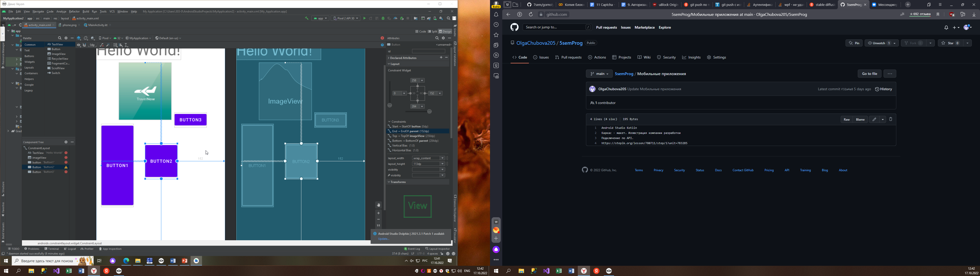Click the green Run app arrow
The width and height of the screenshot is (980, 276).
coord(364,18)
